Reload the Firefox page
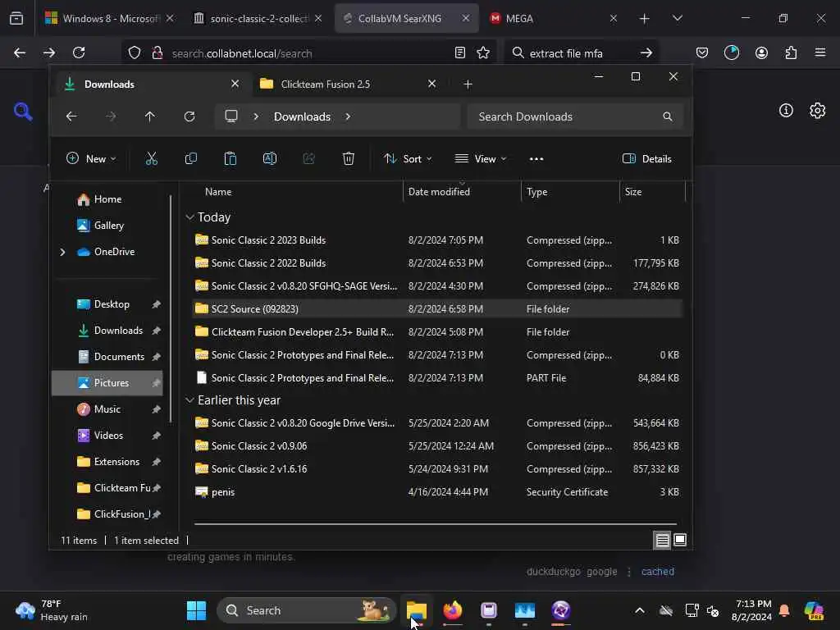The image size is (840, 630). point(79,52)
